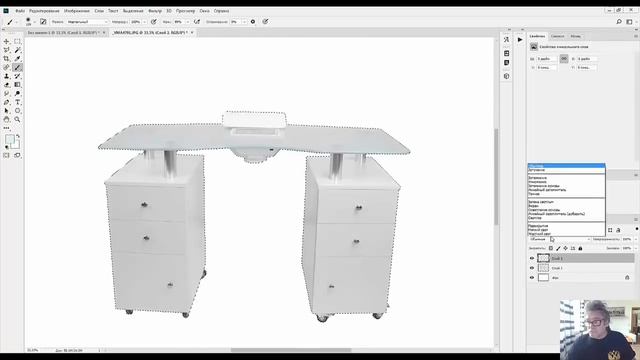Select the Ellipse shape tool
This screenshot has height=360, width=640.
17,111
